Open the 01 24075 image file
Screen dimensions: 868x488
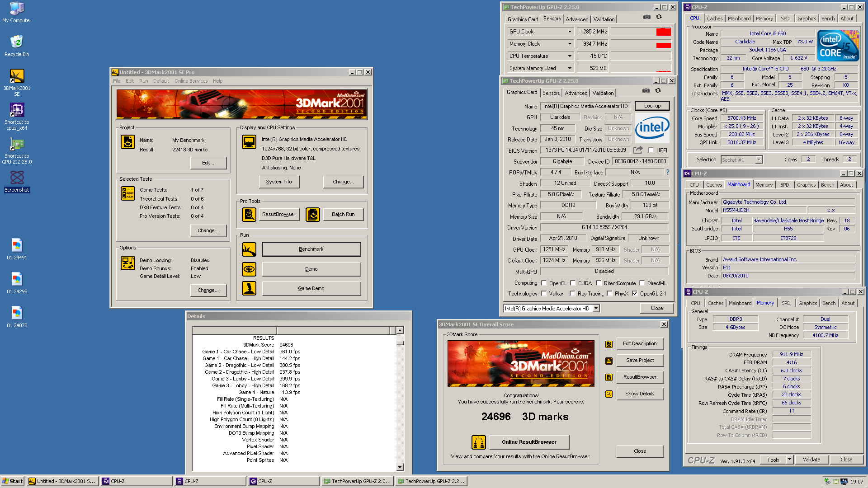tap(17, 317)
